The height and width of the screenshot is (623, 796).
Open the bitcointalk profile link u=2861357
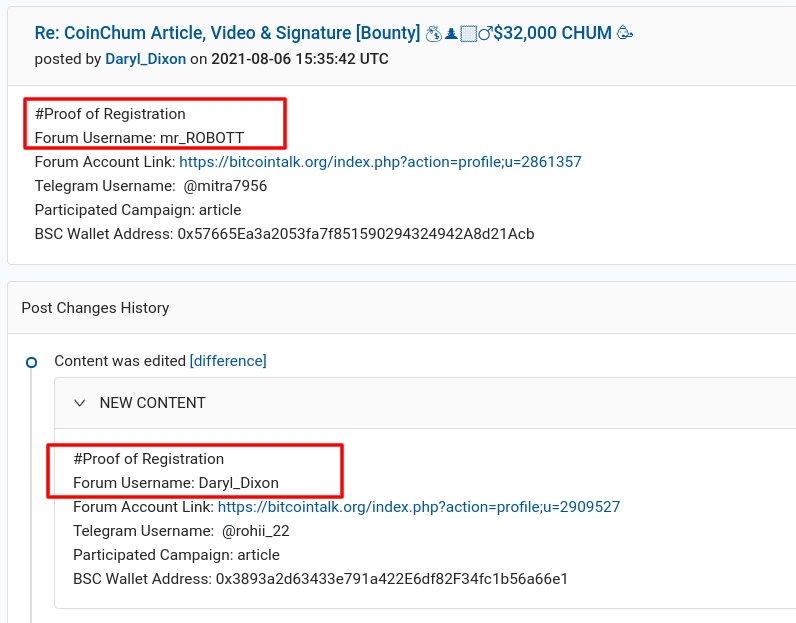[380, 162]
